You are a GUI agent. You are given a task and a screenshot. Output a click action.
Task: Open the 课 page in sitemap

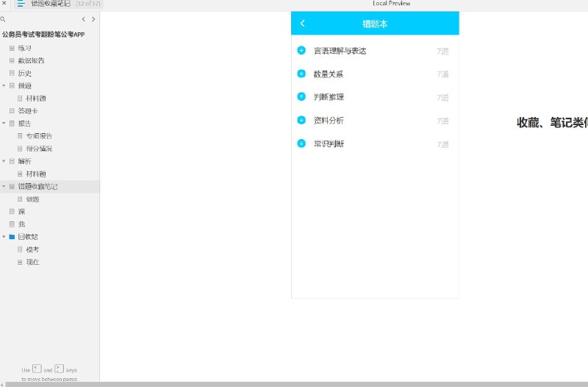coord(22,211)
